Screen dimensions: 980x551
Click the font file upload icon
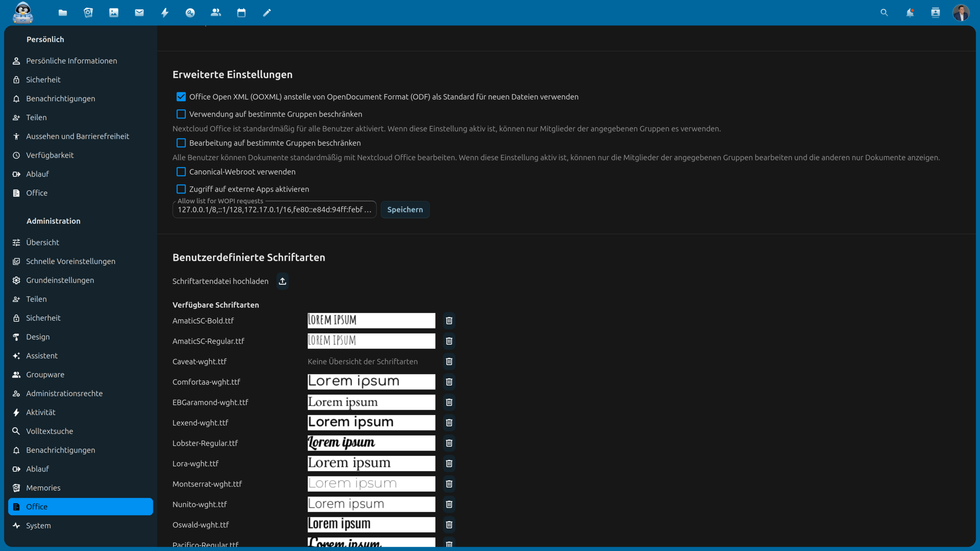(283, 281)
